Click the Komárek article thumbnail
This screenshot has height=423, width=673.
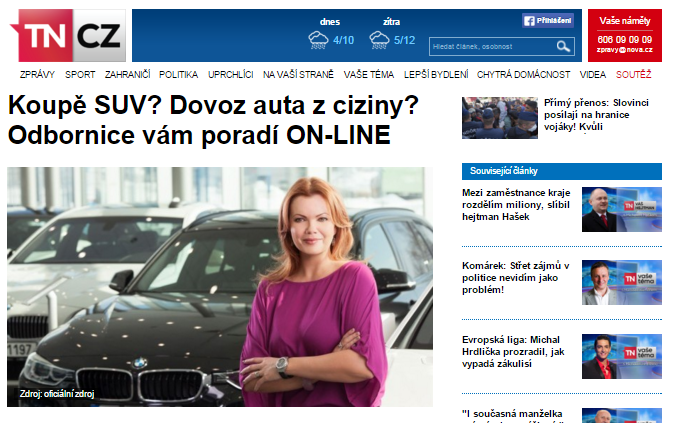pos(621,282)
